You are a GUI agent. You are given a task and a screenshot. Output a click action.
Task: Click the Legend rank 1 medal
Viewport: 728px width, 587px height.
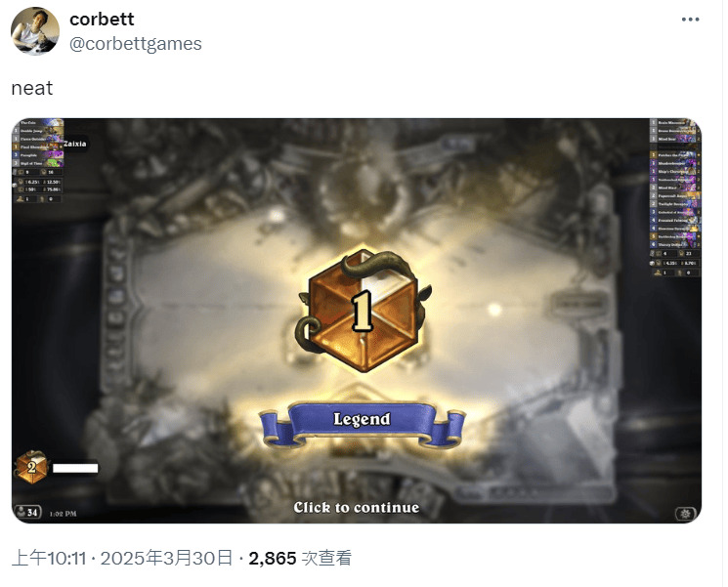click(x=364, y=311)
